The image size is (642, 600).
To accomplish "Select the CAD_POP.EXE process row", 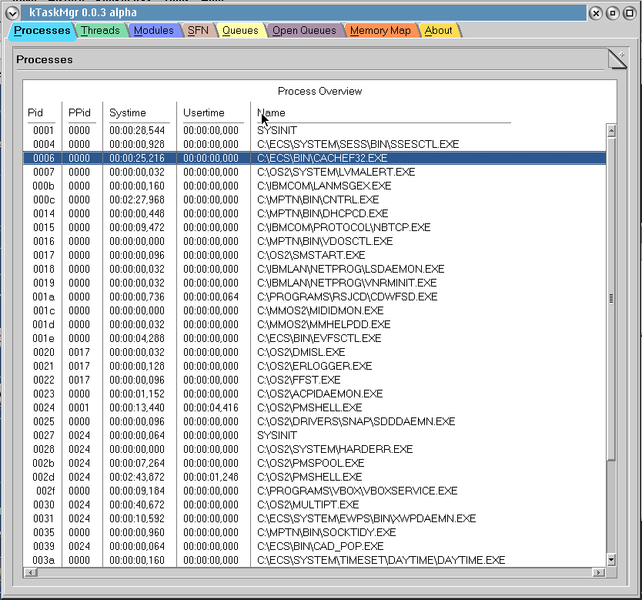I will [314, 546].
